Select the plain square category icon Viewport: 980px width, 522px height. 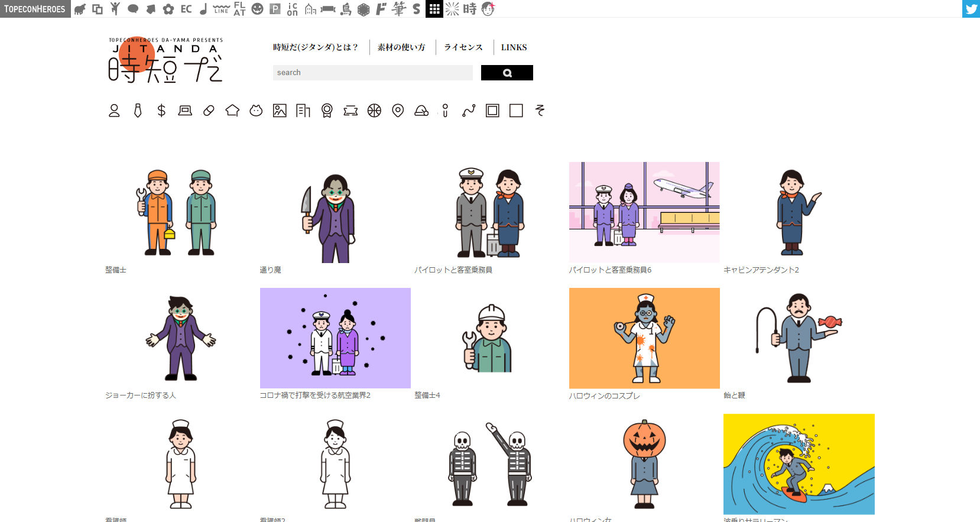tap(516, 111)
